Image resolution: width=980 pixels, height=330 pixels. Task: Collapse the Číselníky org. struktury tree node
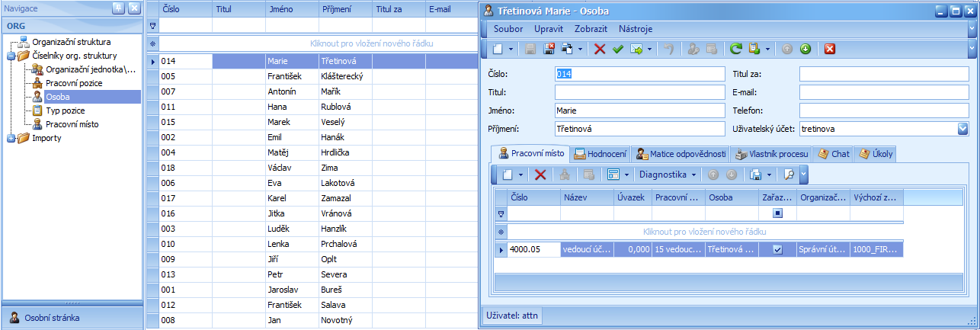pos(9,56)
